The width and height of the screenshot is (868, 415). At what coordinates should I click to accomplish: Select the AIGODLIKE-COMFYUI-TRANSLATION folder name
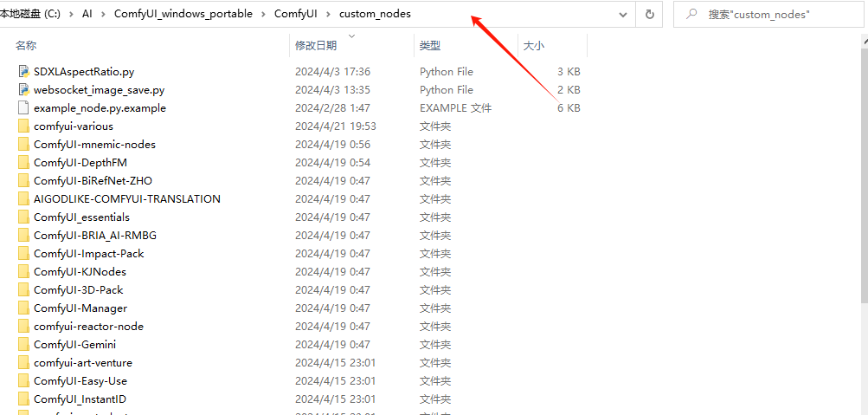tap(126, 199)
